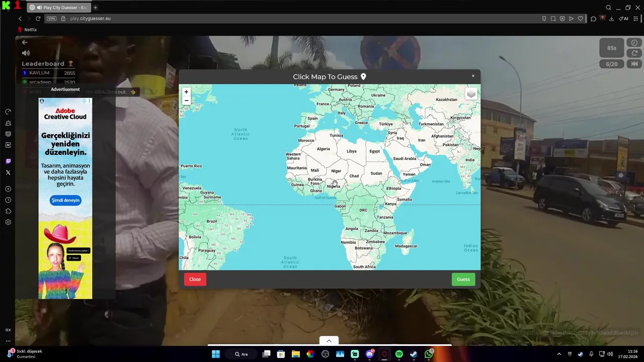
Task: Open sidebar settings gear icon
Action: 8,222
